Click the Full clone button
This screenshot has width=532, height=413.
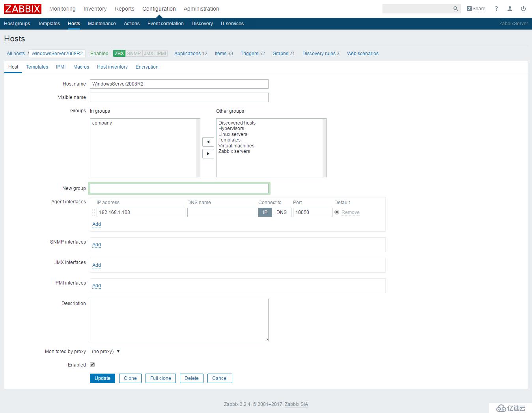[x=161, y=378]
